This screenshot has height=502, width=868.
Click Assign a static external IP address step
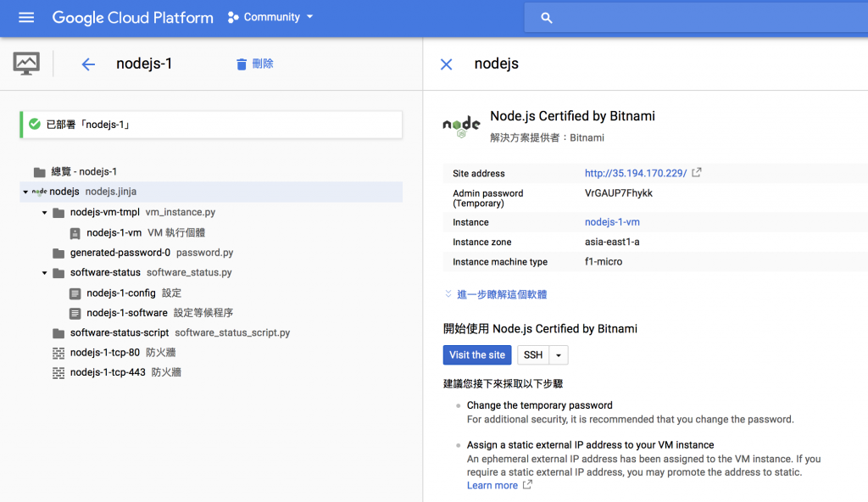click(590, 445)
